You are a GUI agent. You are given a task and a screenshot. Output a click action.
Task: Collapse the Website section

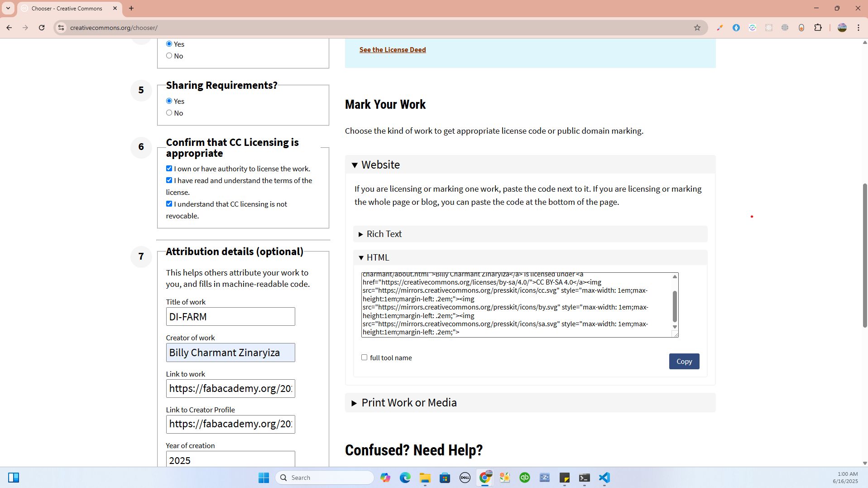click(x=530, y=165)
